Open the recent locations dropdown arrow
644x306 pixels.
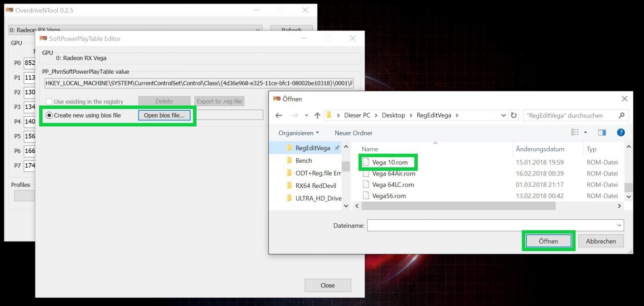pyautogui.click(x=306, y=116)
